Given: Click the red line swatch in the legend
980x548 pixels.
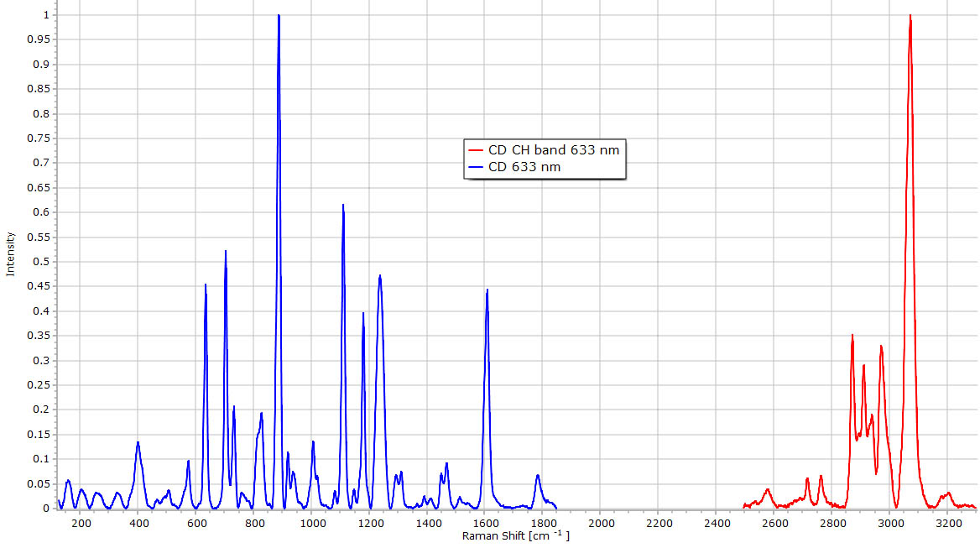Looking at the screenshot, I should [477, 150].
